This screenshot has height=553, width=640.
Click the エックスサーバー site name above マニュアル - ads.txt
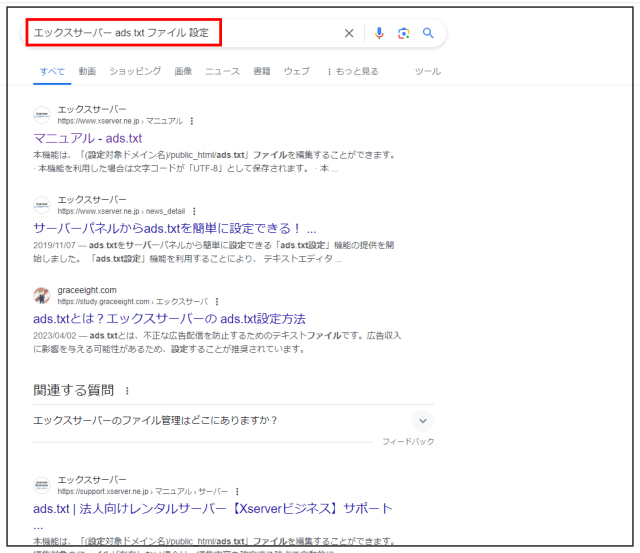[92, 109]
